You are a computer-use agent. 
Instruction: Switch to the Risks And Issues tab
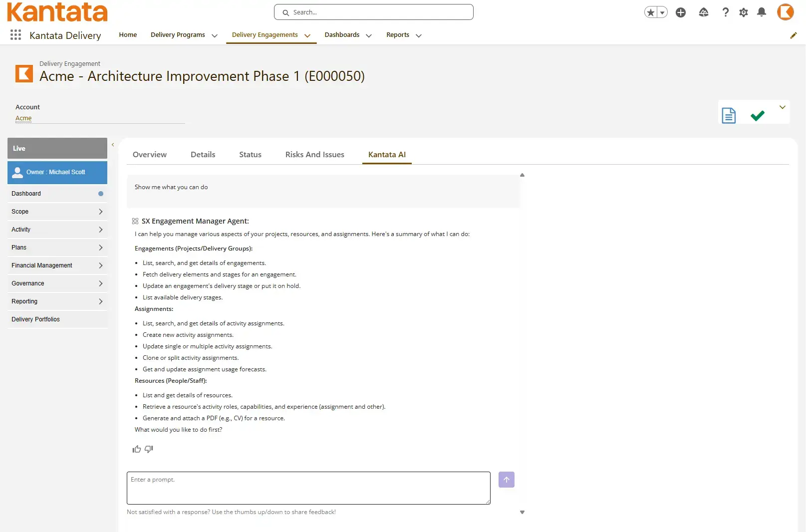(314, 154)
